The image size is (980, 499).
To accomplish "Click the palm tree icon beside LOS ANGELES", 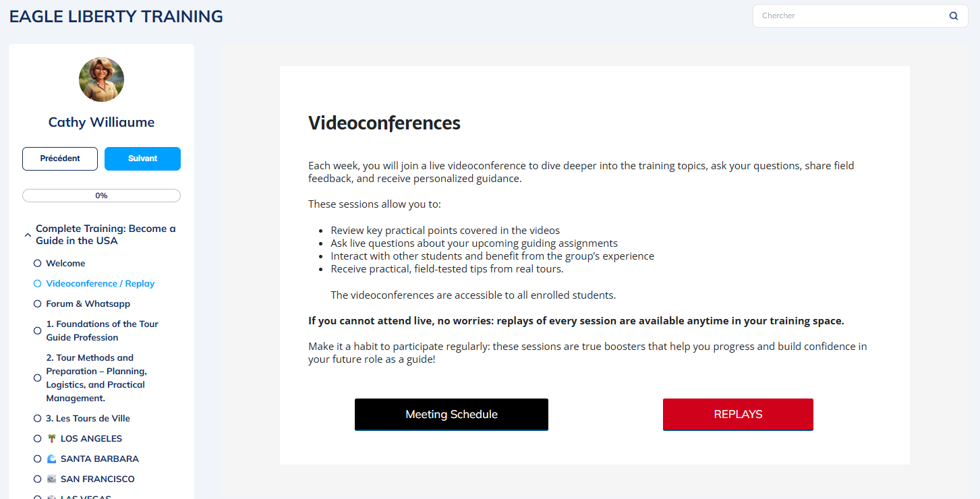I will click(52, 439).
